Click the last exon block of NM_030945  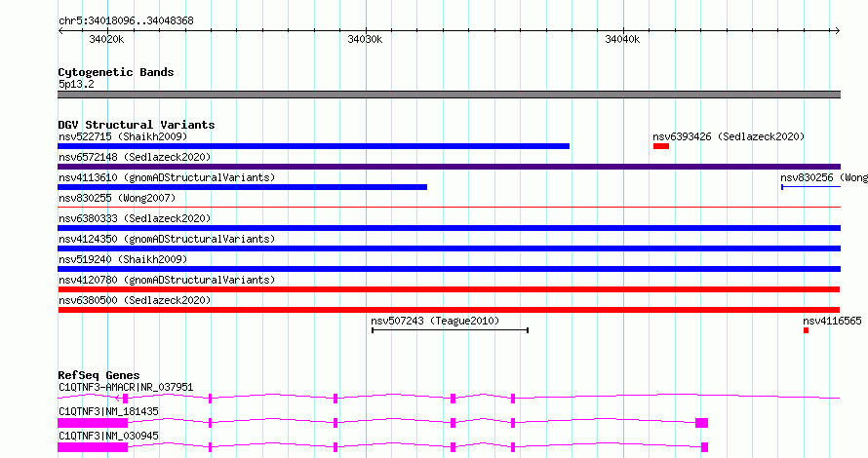(705, 447)
